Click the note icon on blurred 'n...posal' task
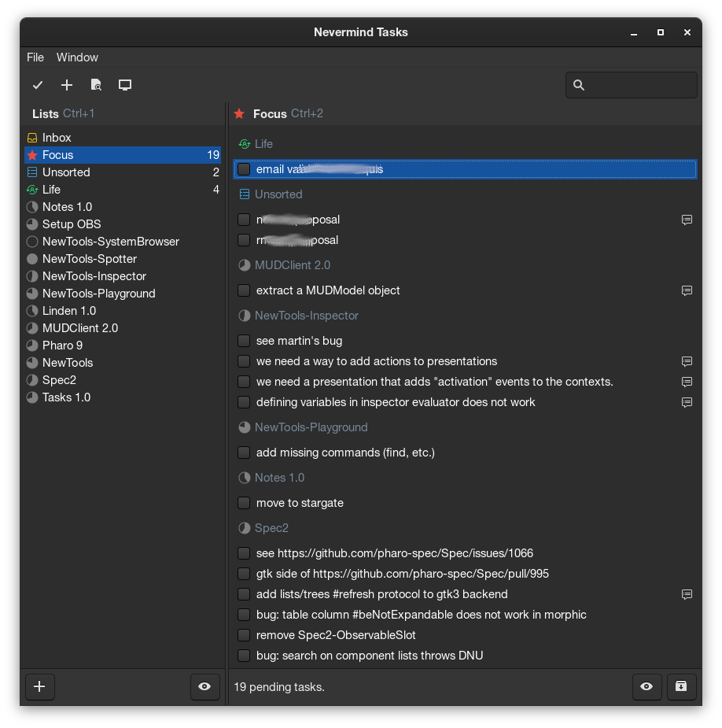722x728 pixels. 687,220
